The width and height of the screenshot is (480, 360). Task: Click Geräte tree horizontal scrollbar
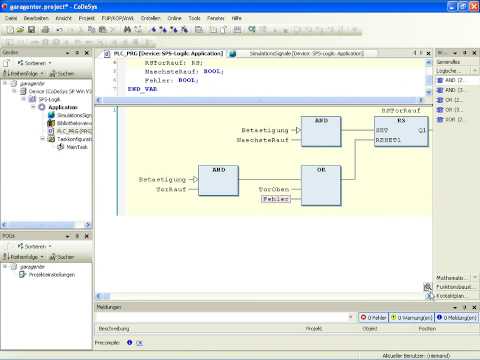46,225
